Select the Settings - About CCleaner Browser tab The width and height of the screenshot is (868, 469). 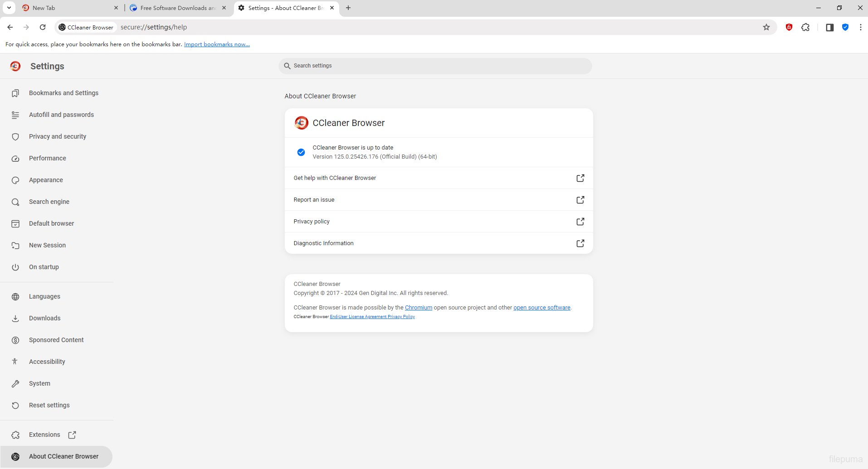tap(286, 8)
